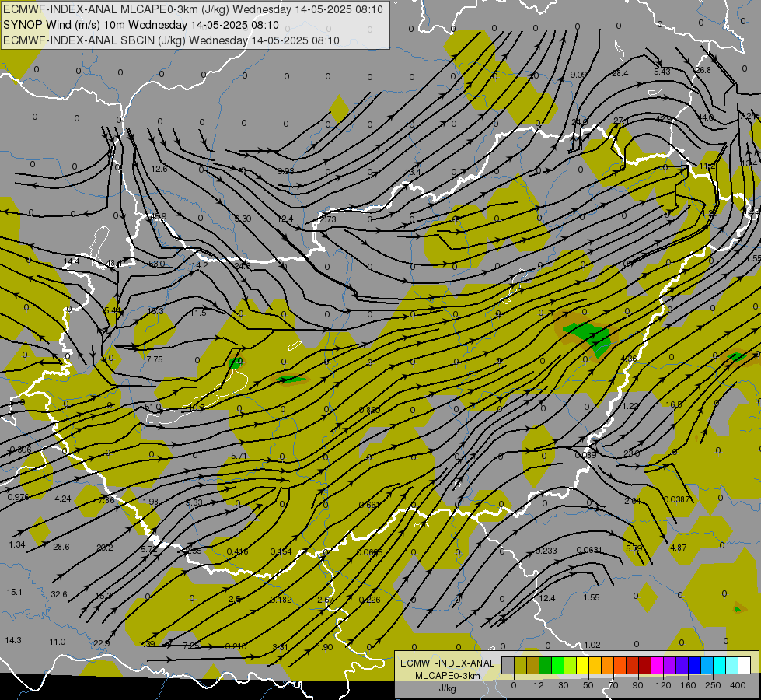Pick the cyan legend swatch
This screenshot has height=700, width=761.
coord(719,666)
